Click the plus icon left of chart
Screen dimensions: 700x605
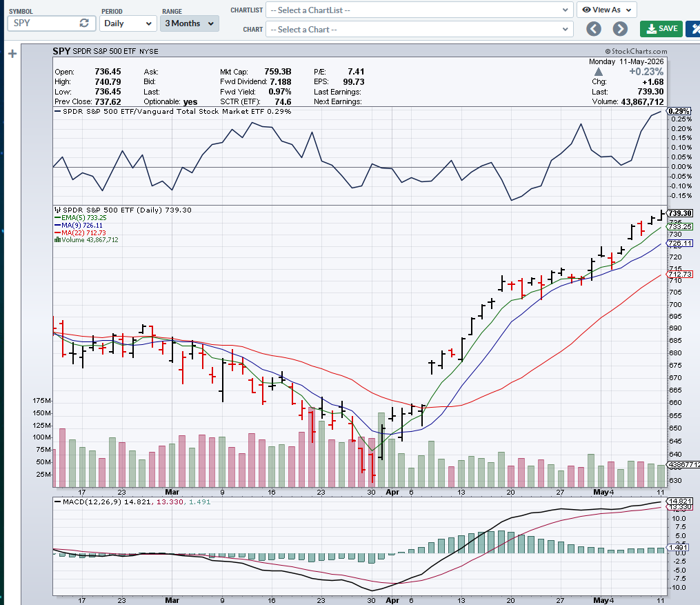tap(12, 54)
